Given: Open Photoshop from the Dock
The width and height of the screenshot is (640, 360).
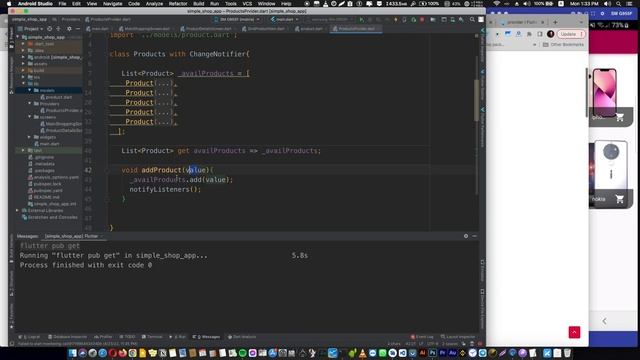Looking at the screenshot, I should coord(433,353).
